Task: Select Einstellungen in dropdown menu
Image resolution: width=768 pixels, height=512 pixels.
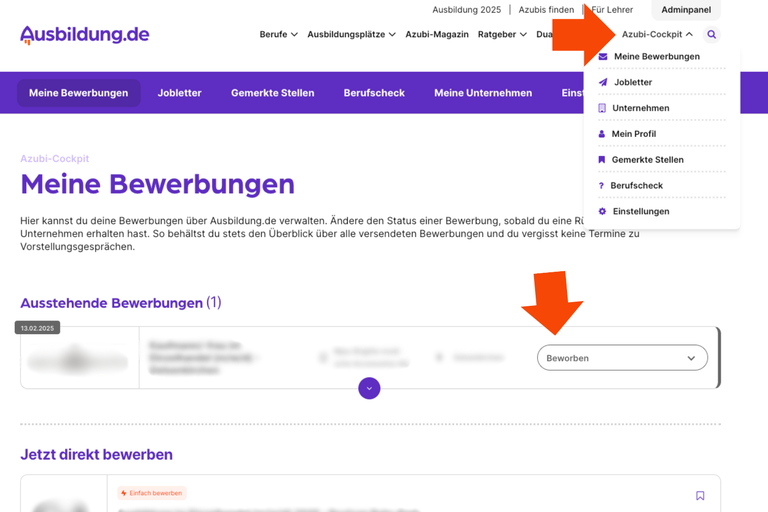Action: click(641, 211)
